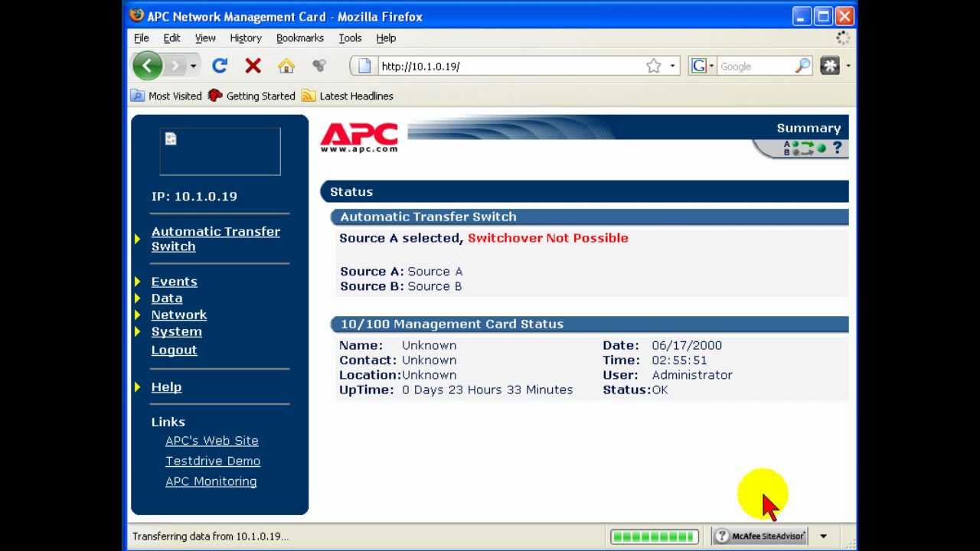Expand the Events arrow marker
Viewport: 980px width, 551px height.
pyautogui.click(x=138, y=282)
